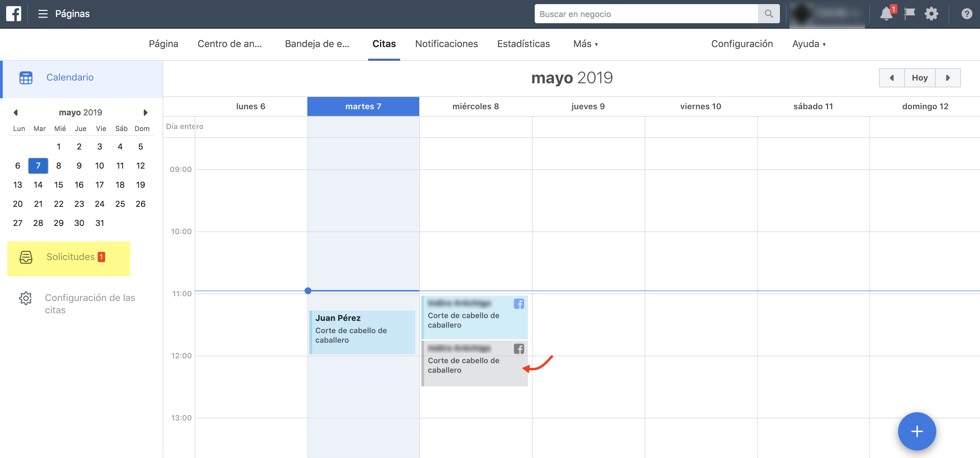Click the forward navigation arrow for next week

(x=948, y=78)
